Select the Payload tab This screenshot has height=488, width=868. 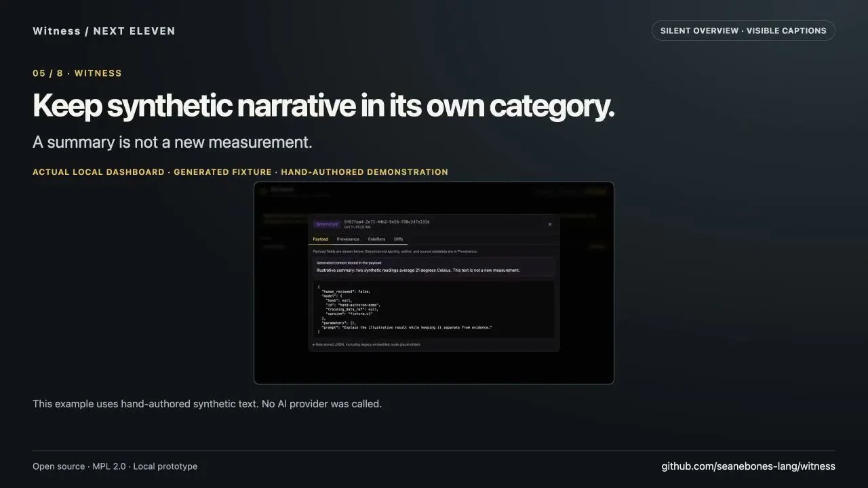click(321, 239)
